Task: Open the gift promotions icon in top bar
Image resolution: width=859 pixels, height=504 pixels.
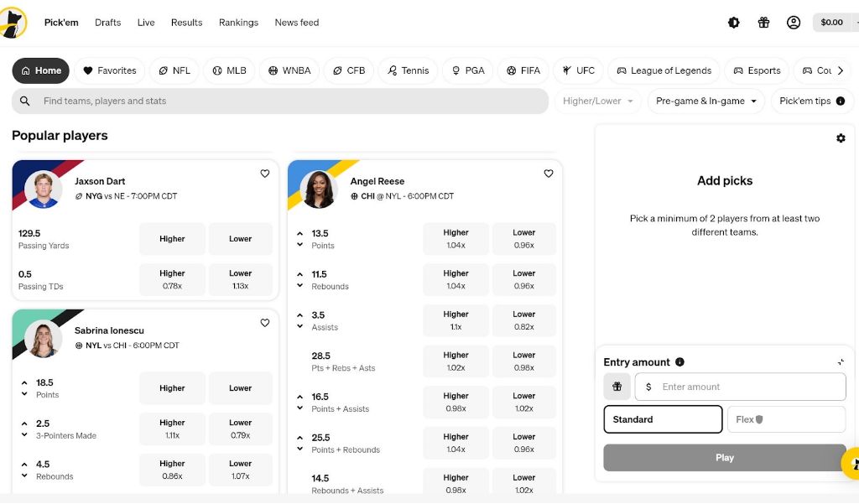Action: pos(763,23)
